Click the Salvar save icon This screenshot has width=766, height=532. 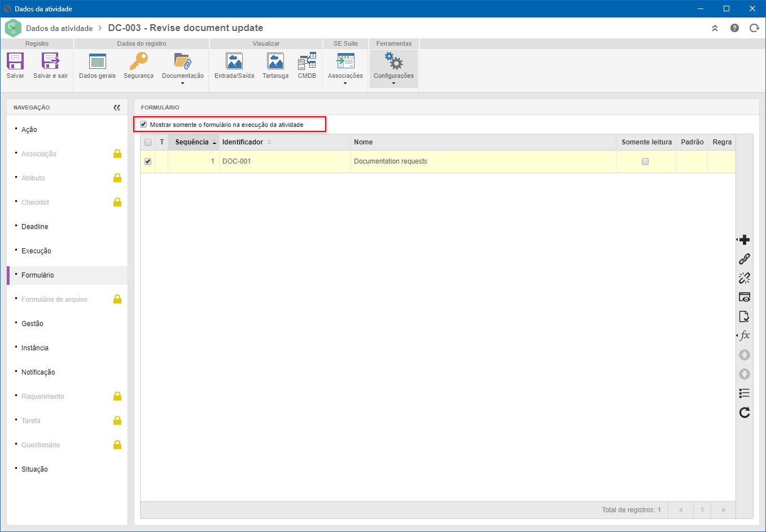tap(15, 61)
